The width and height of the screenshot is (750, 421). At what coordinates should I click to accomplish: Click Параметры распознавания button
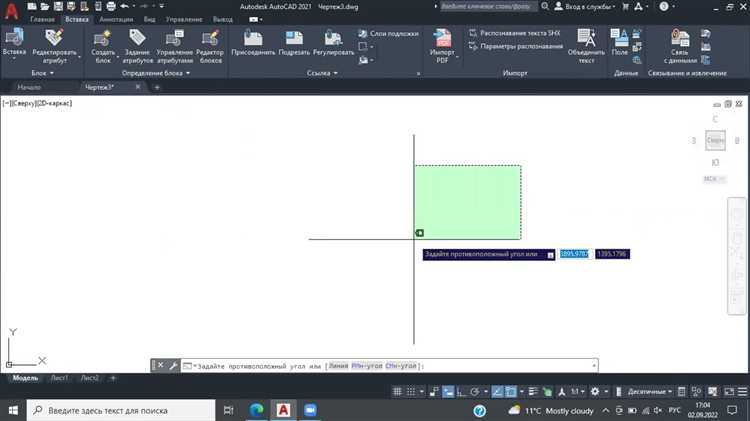516,46
